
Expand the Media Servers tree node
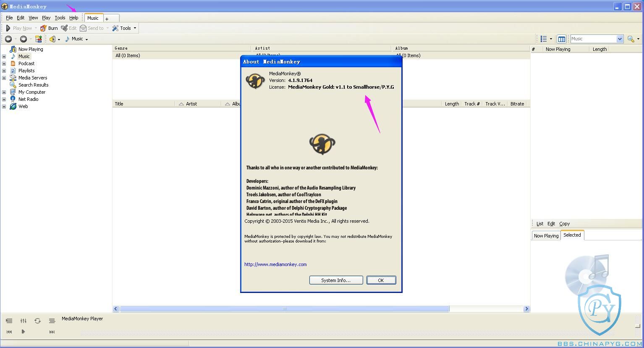pos(4,78)
